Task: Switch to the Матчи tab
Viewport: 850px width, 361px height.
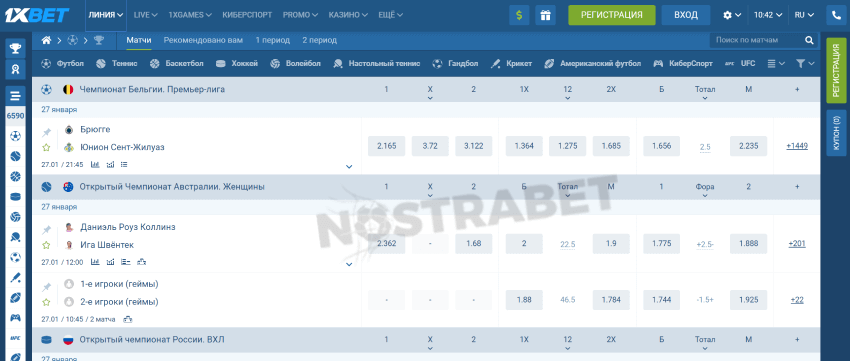Action: click(x=139, y=40)
